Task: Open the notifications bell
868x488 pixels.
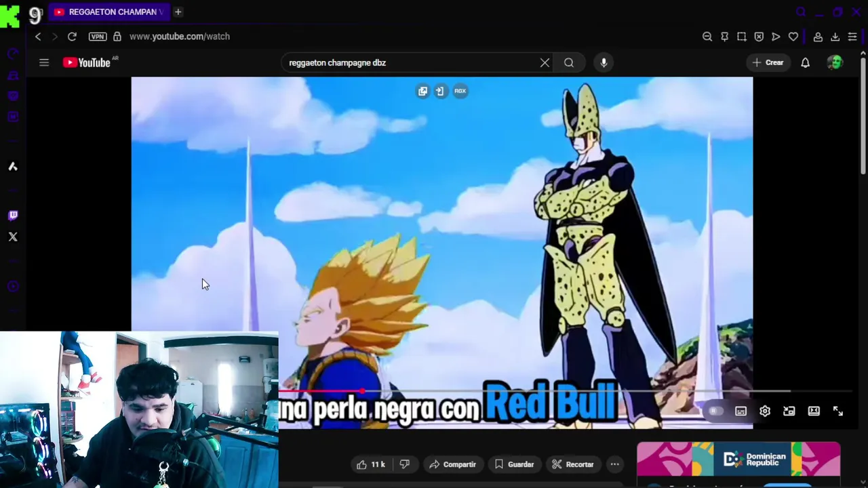Action: (805, 62)
